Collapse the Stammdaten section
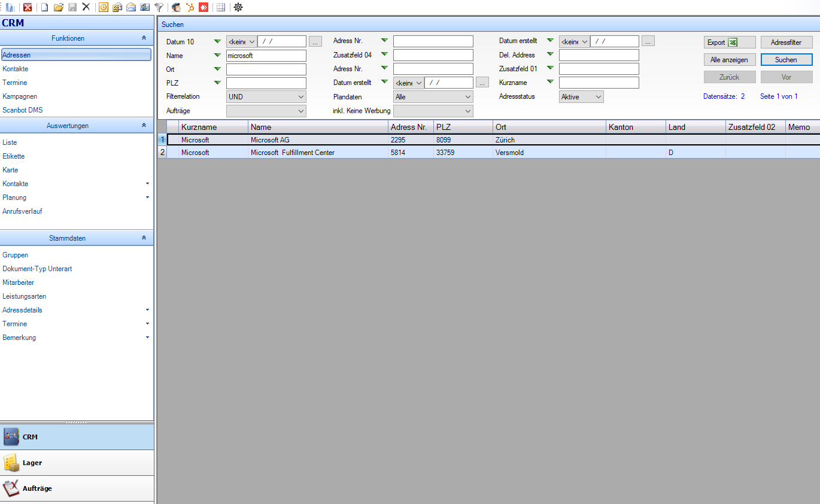The height and width of the screenshot is (504, 820). [144, 238]
